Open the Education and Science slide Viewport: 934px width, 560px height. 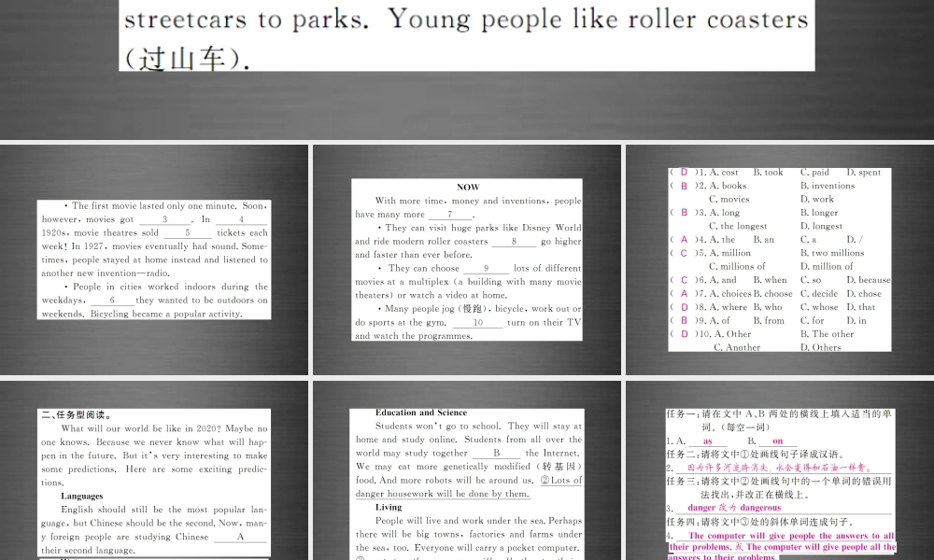click(x=467, y=467)
